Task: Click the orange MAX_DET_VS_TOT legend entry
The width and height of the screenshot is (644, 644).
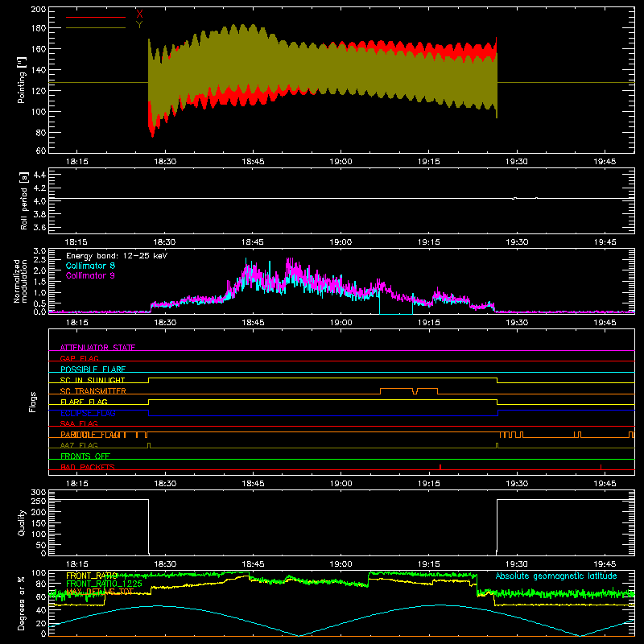Action: (100, 592)
